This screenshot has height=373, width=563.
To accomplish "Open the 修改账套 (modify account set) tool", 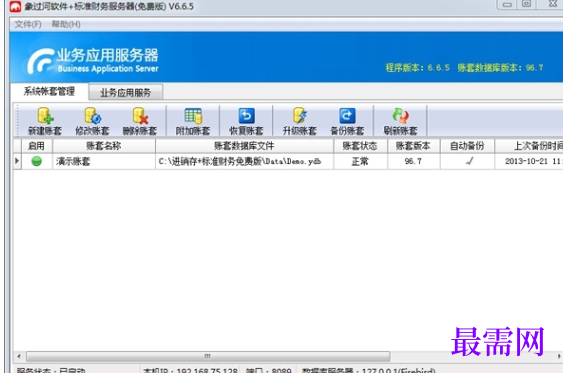I will (92, 121).
